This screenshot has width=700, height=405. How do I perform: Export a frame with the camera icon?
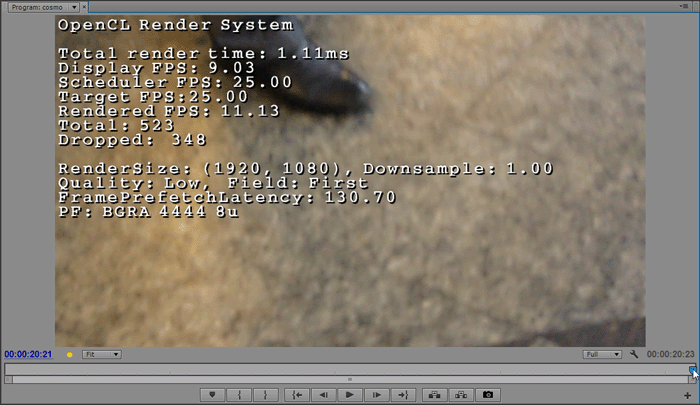click(x=488, y=395)
